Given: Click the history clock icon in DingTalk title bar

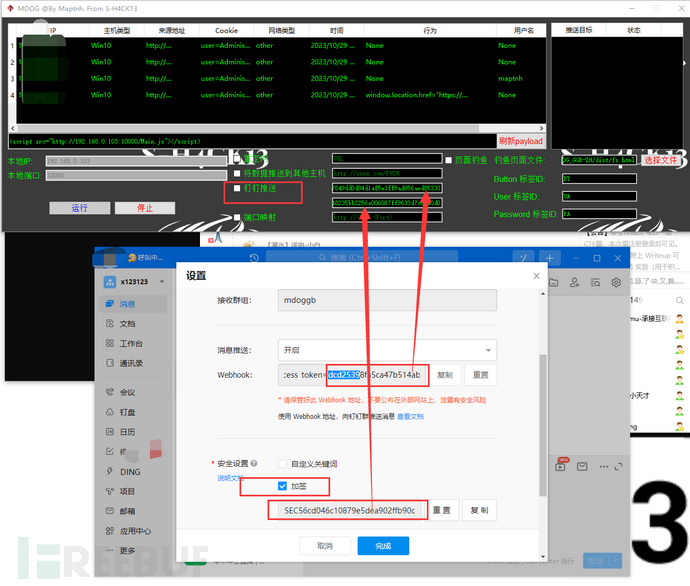Looking at the screenshot, I should 254,258.
